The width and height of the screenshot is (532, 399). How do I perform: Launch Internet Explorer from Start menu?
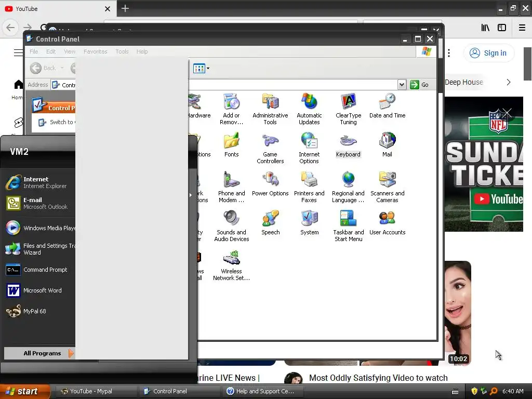pos(39,182)
